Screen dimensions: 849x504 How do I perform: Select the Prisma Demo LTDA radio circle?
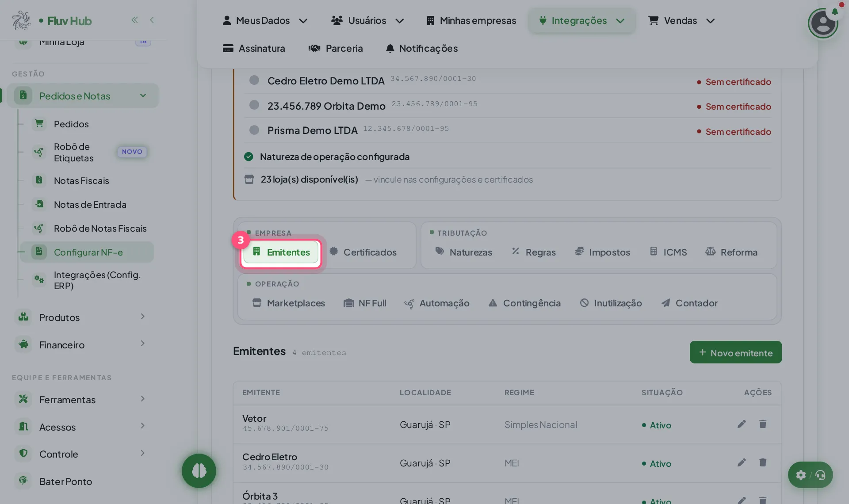pyautogui.click(x=254, y=130)
